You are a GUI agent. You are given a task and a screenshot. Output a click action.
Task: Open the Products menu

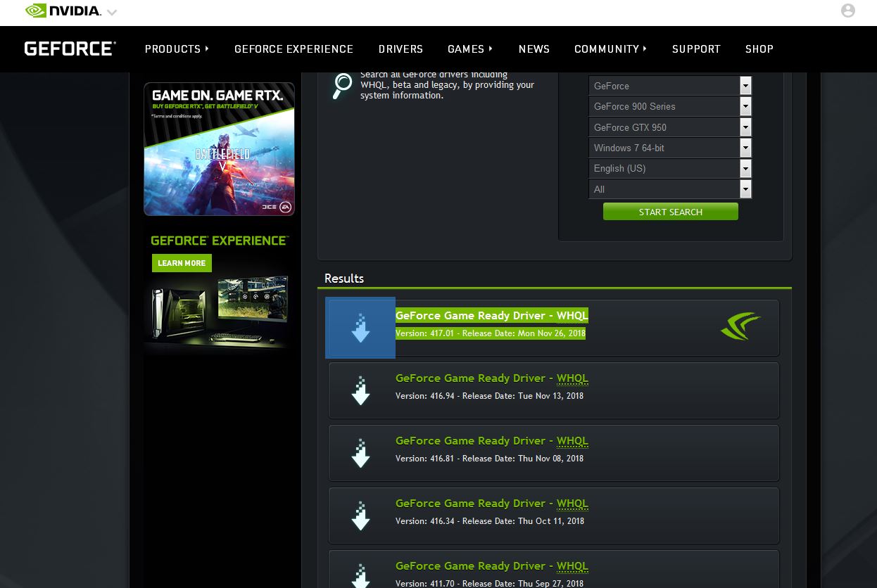coord(177,49)
